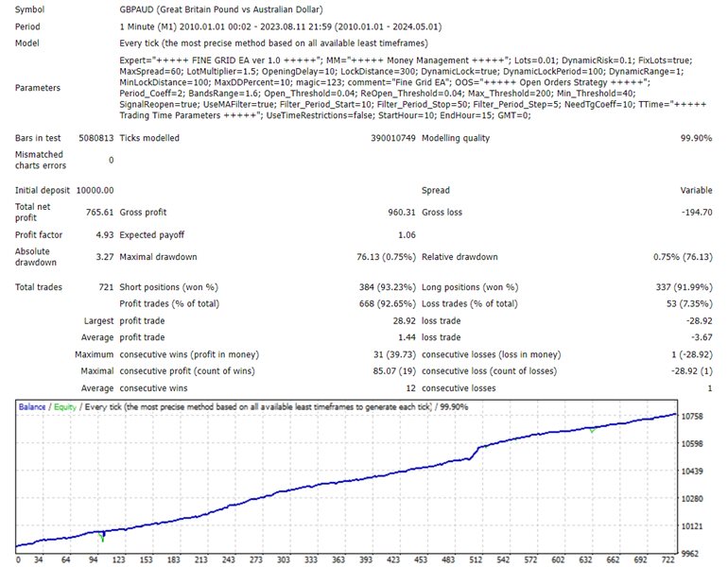Click the Largest loss trade value -28.92

click(x=699, y=320)
